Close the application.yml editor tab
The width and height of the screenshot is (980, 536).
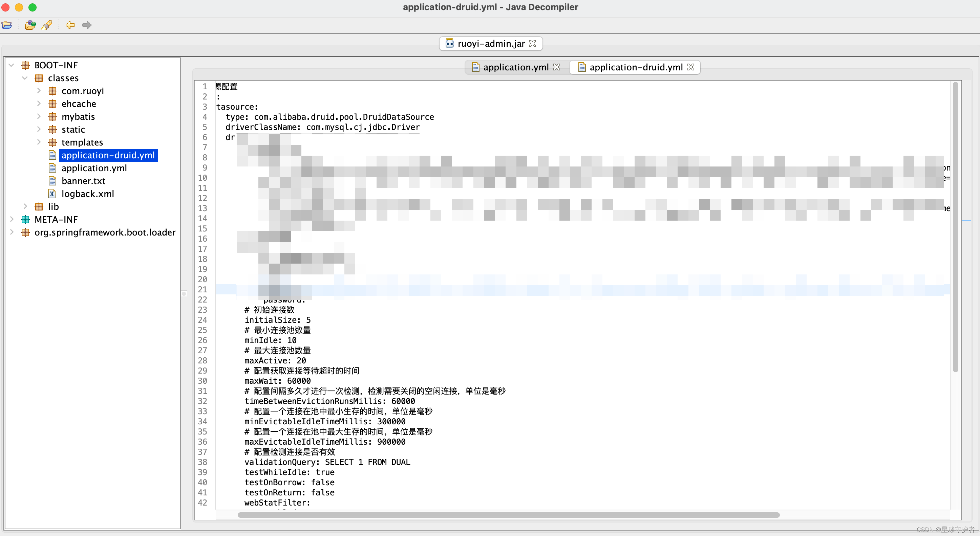[557, 67]
